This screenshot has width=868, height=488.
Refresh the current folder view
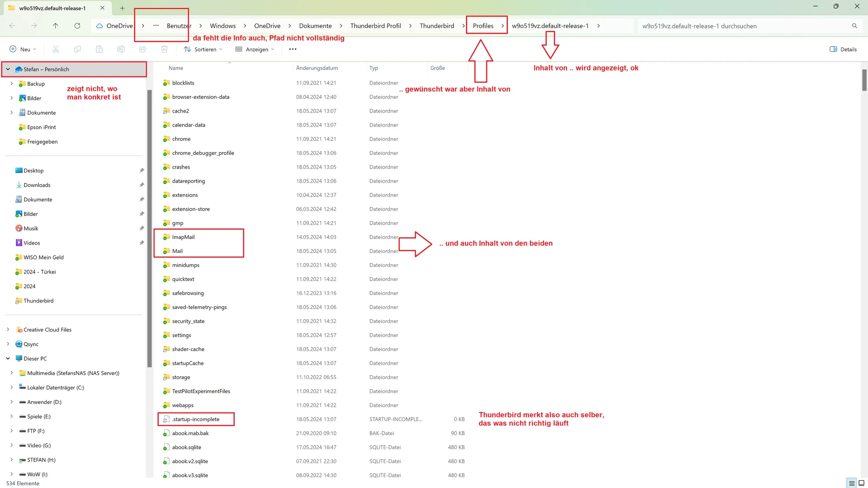77,26
